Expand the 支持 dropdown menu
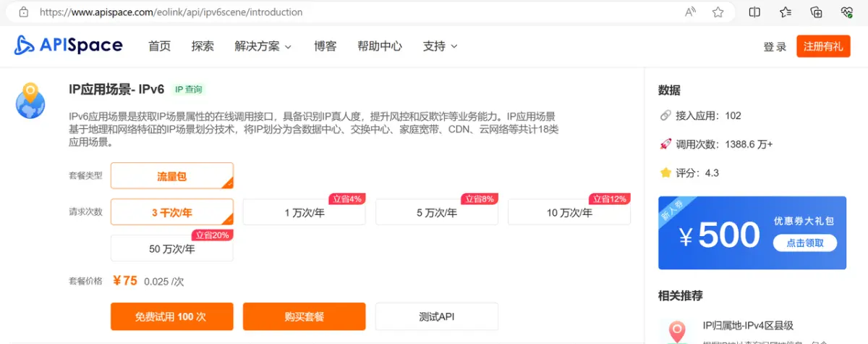This screenshot has width=868, height=344. point(440,46)
